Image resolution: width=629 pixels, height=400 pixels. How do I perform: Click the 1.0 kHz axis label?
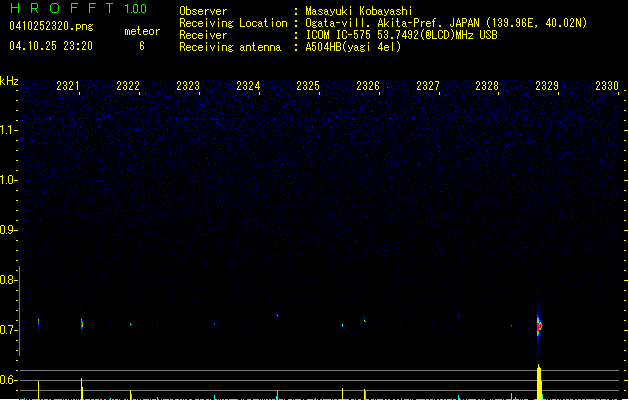point(8,180)
